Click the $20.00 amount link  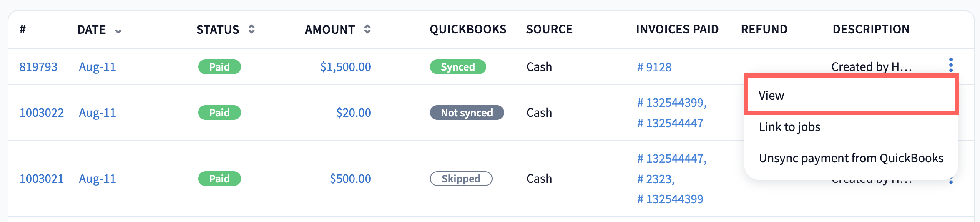click(353, 113)
